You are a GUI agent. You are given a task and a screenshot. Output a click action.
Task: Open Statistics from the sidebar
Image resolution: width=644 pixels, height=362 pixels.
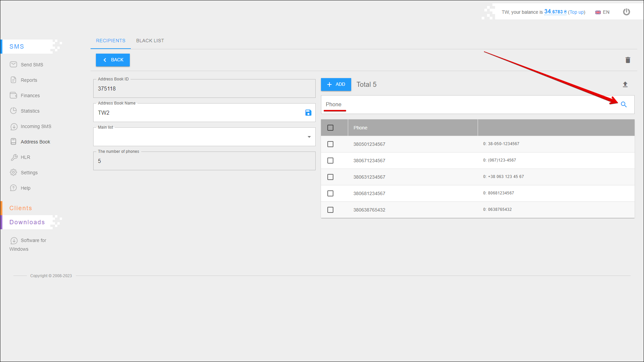[x=30, y=111]
